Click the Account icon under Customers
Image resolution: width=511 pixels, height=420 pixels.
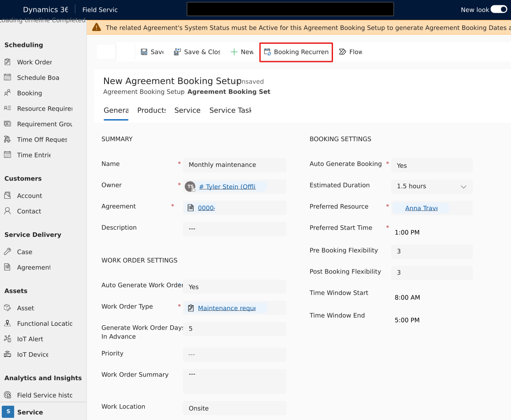(x=8, y=196)
